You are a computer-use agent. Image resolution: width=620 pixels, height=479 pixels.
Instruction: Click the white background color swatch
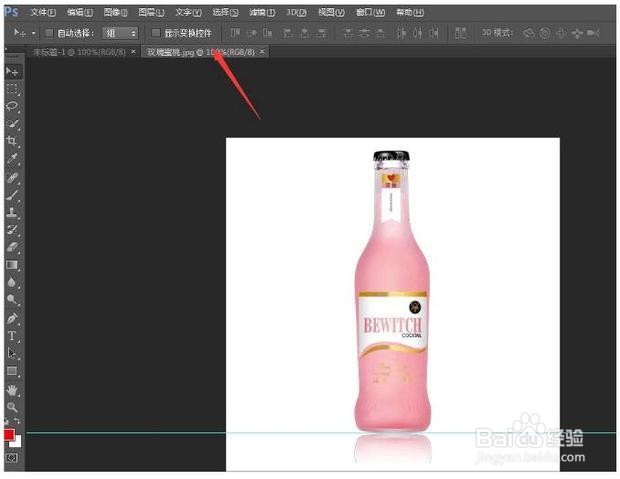click(17, 443)
